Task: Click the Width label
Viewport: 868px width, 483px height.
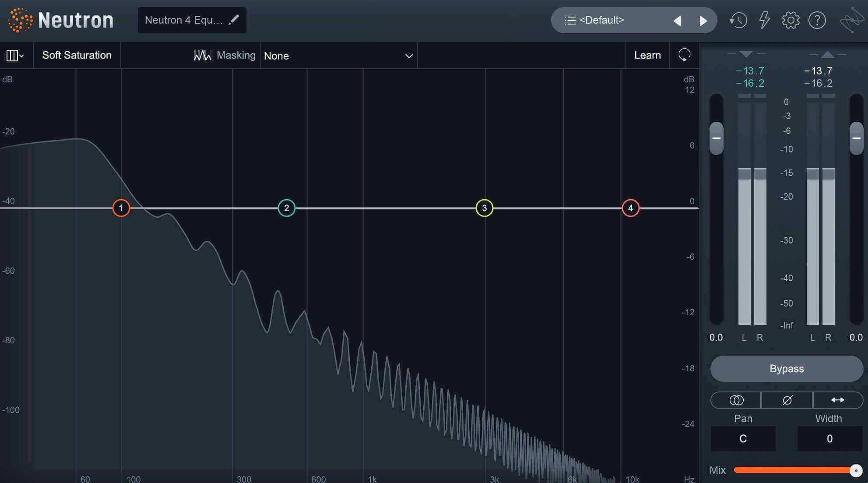Action: [x=828, y=419]
